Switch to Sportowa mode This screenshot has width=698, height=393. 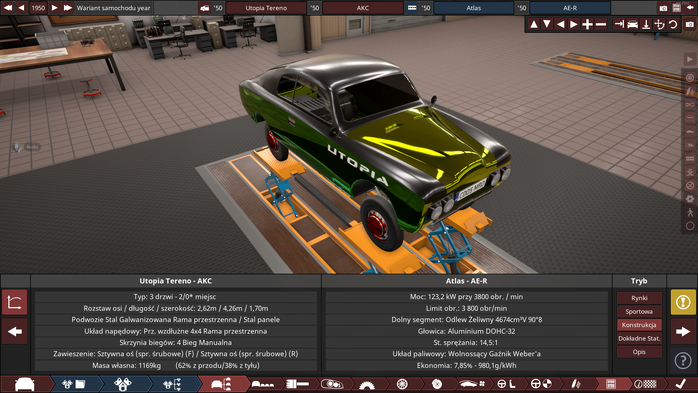coord(639,312)
